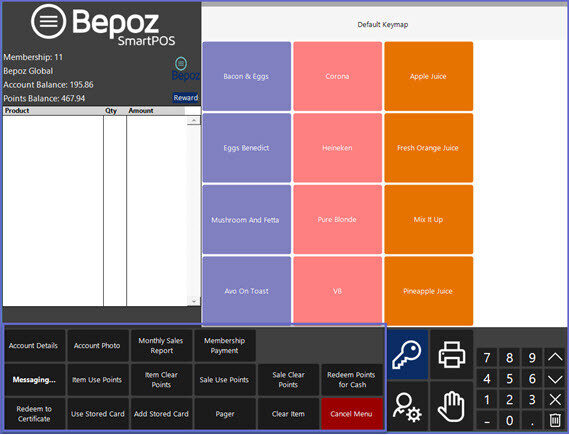This screenshot has height=435, width=569.
Task: Click the product list scroll-down arrow
Action: tap(194, 301)
